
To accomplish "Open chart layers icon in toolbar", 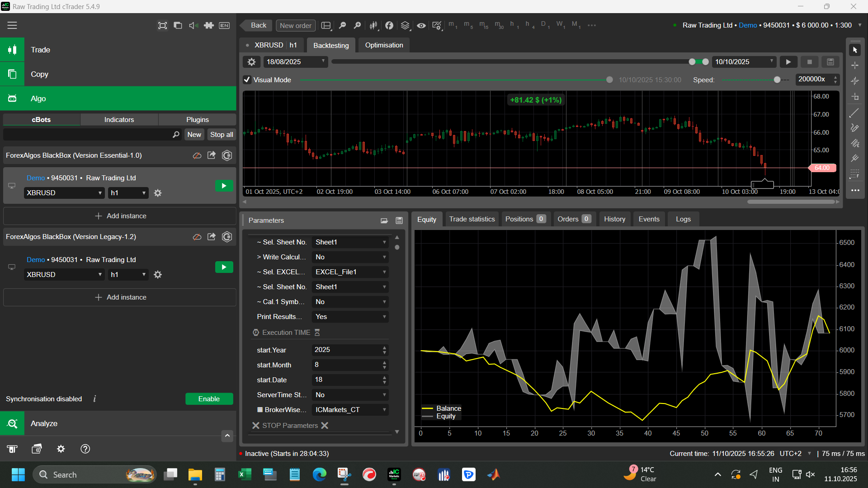I will [405, 25].
